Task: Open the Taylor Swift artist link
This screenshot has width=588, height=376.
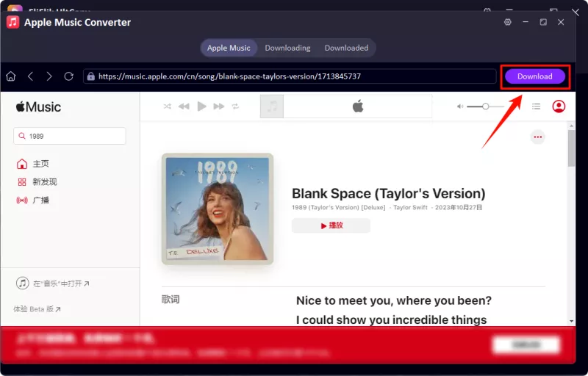Action: (410, 208)
